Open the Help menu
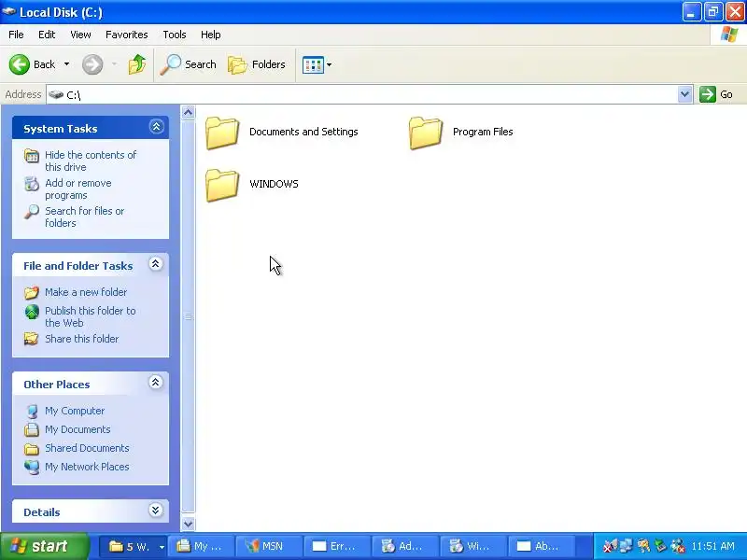Image resolution: width=747 pixels, height=560 pixels. (x=211, y=35)
